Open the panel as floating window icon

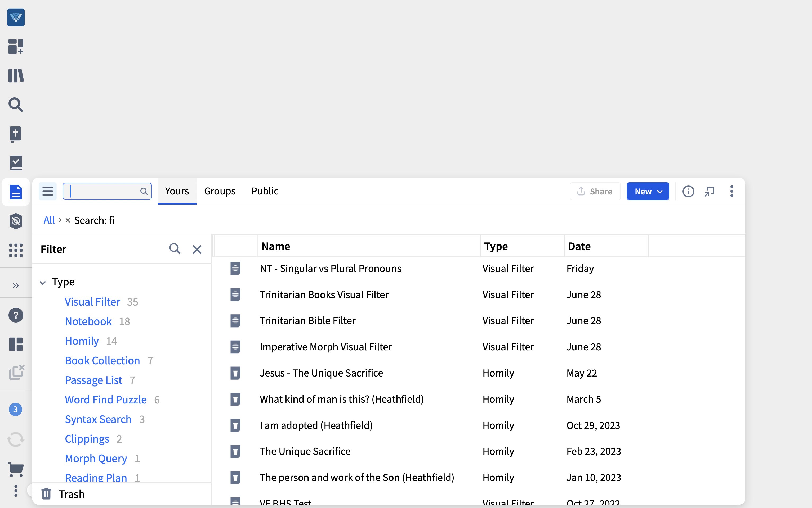pyautogui.click(x=710, y=191)
